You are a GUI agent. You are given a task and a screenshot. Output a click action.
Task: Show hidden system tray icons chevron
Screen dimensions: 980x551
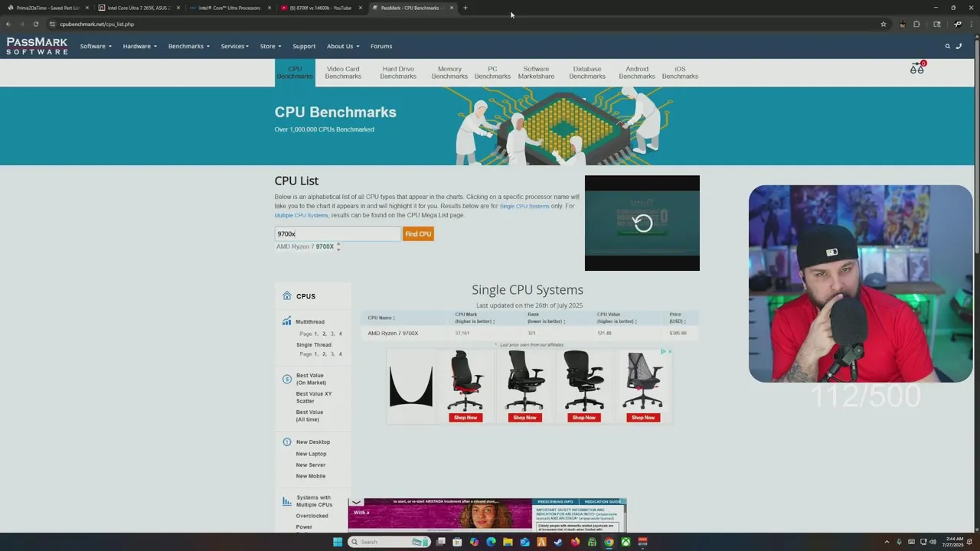pos(887,542)
